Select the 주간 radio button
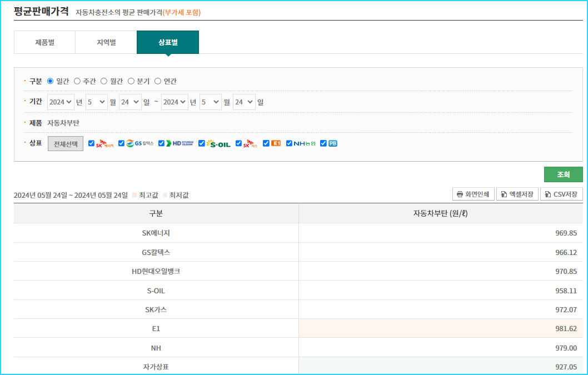 point(77,81)
